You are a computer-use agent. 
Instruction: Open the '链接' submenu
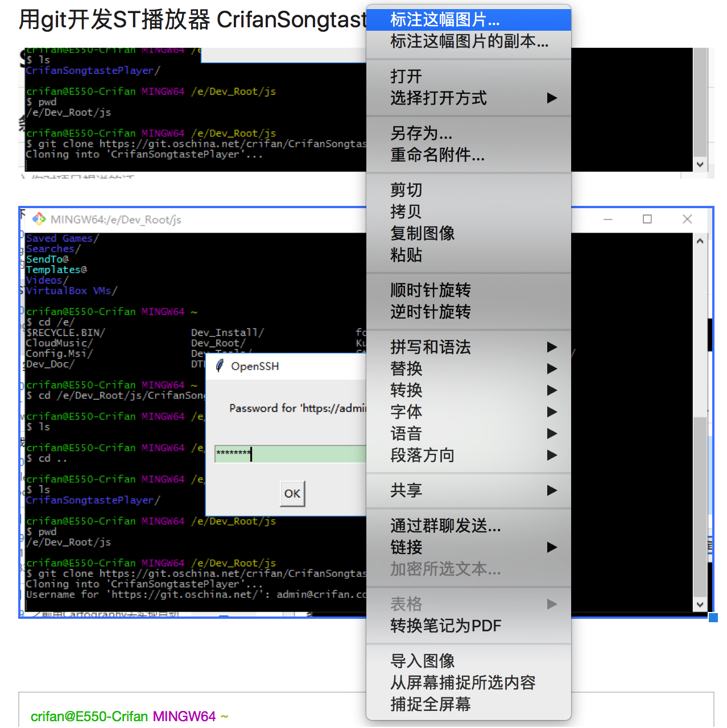click(x=469, y=547)
